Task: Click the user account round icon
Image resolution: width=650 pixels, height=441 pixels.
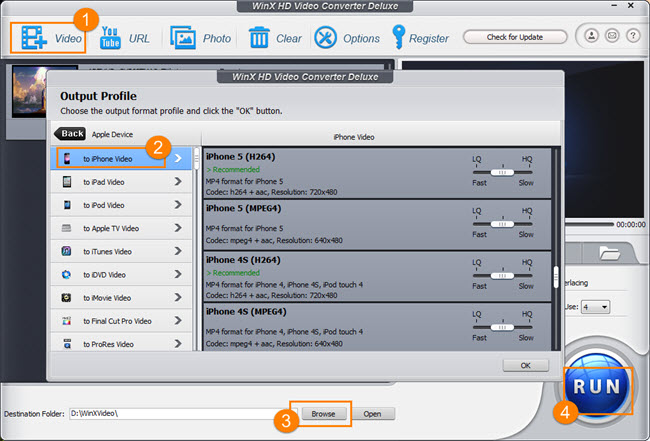Action: (x=592, y=36)
